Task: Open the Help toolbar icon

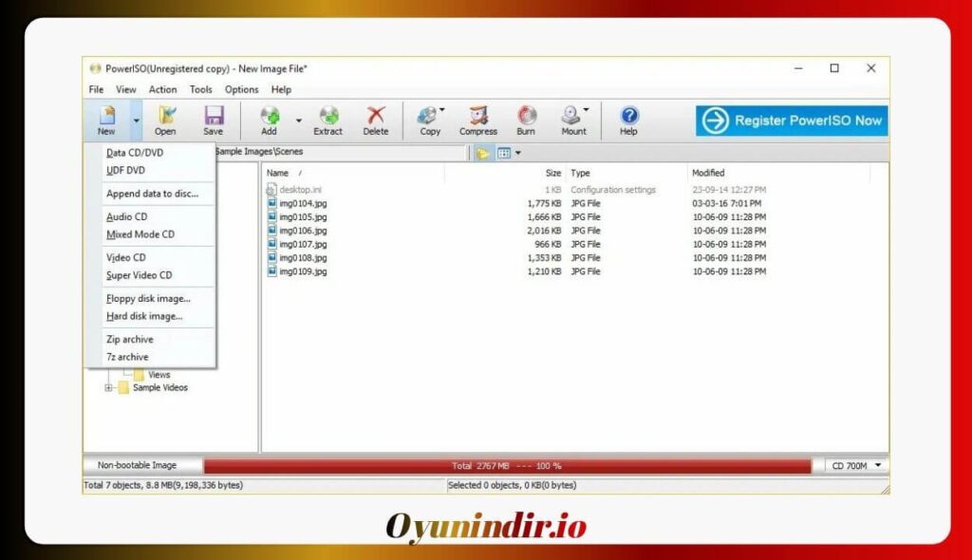Action: (x=628, y=116)
